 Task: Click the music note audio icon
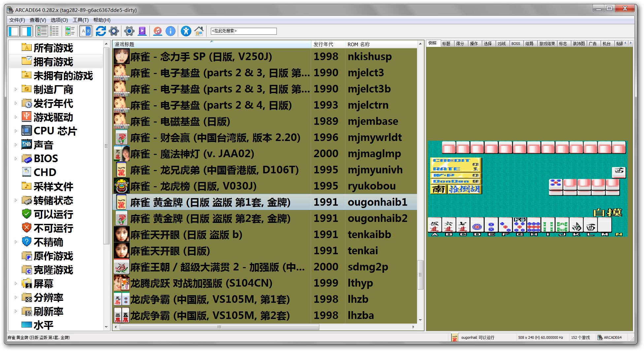[x=158, y=31]
